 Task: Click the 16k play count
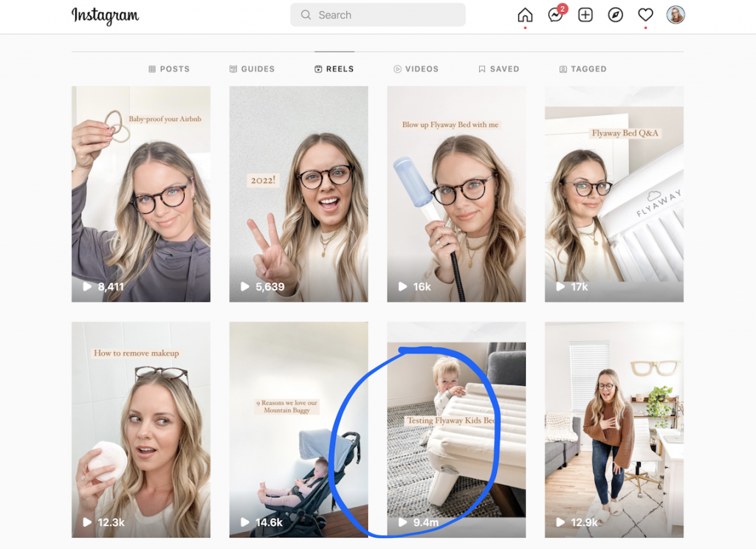(x=422, y=287)
